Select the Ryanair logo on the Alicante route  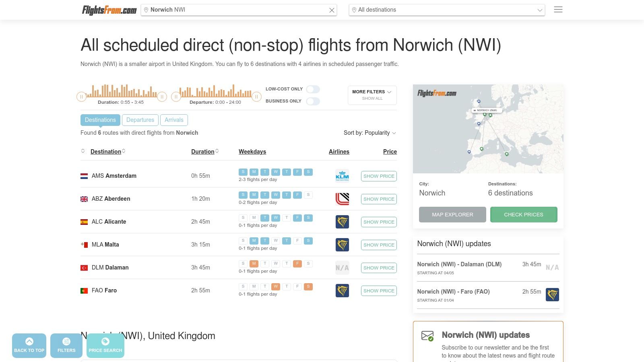pyautogui.click(x=342, y=222)
